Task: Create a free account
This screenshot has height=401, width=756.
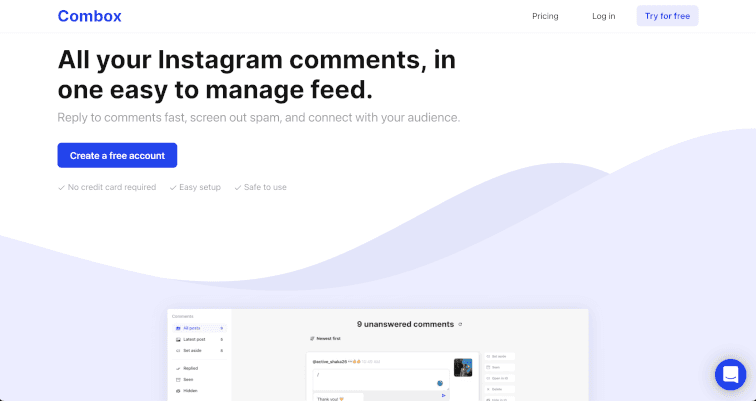Action: [x=117, y=155]
